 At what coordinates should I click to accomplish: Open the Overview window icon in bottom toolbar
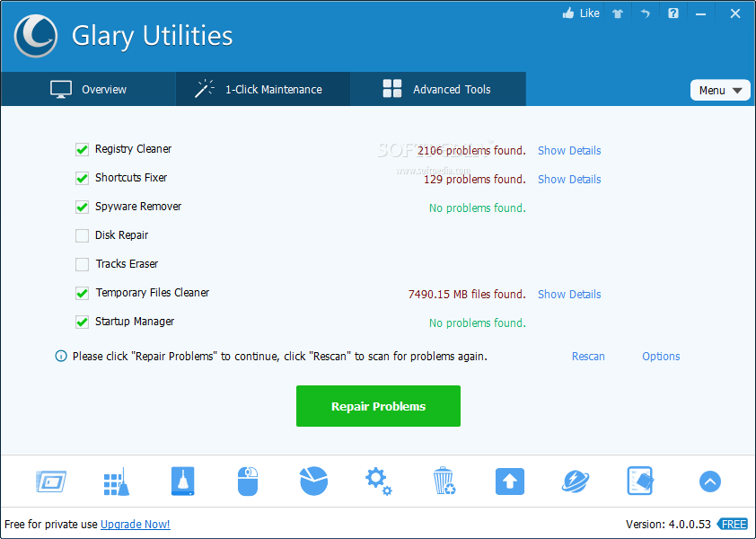[x=51, y=482]
